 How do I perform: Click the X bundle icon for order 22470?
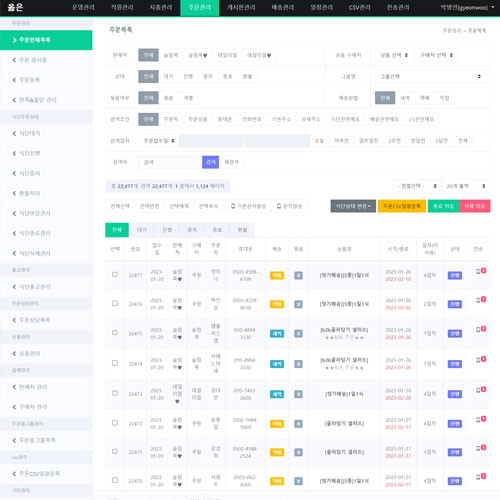(x=298, y=481)
